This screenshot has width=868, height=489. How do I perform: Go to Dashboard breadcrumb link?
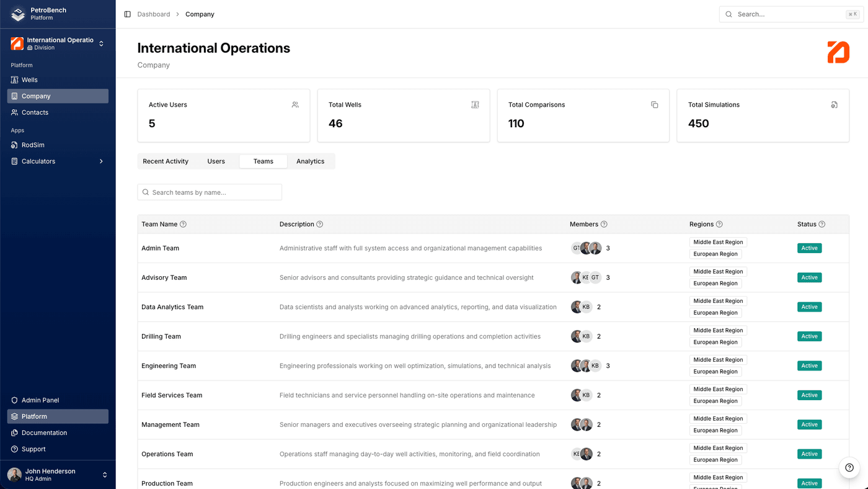[x=153, y=14]
